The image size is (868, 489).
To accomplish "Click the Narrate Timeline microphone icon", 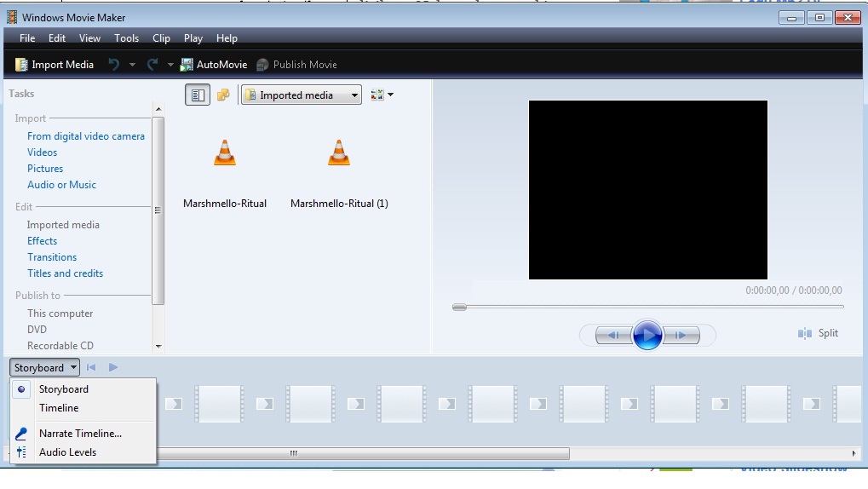I will (x=21, y=434).
